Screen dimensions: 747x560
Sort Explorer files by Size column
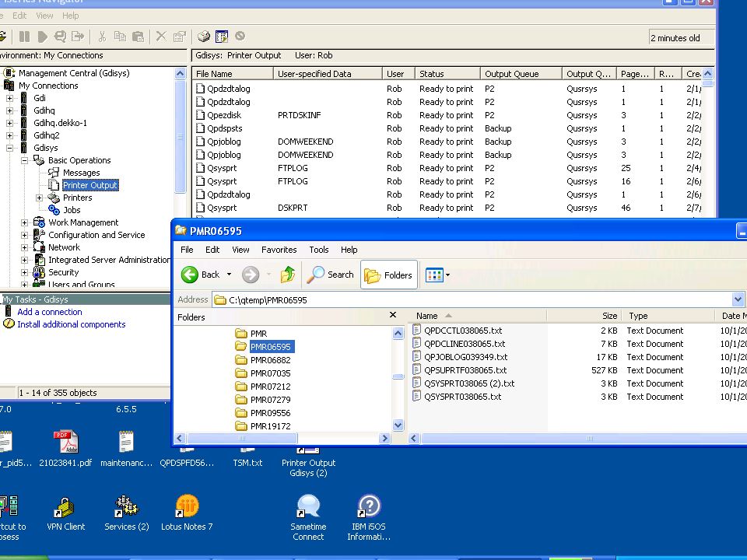[x=584, y=316]
